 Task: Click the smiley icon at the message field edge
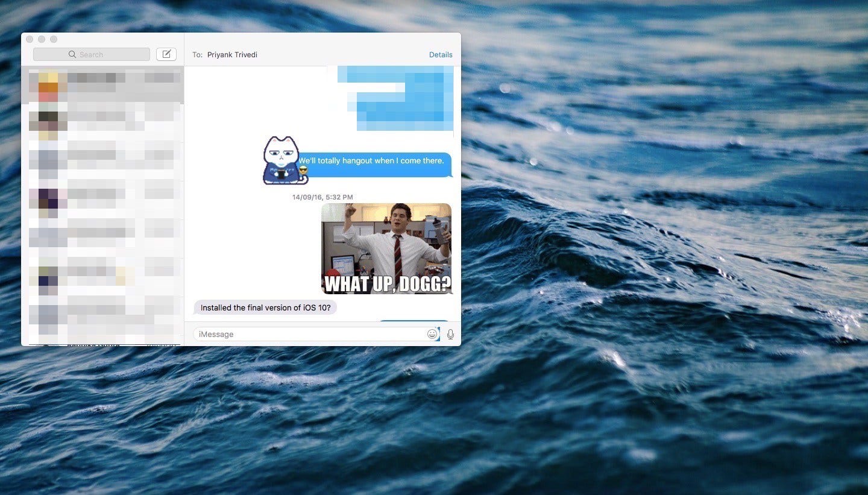pyautogui.click(x=432, y=333)
